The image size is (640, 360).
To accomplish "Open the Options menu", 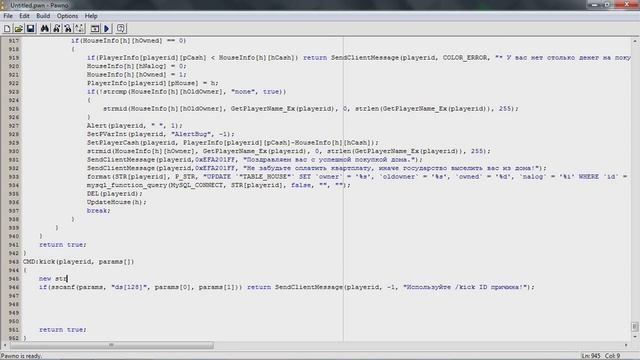I will 67,16.
